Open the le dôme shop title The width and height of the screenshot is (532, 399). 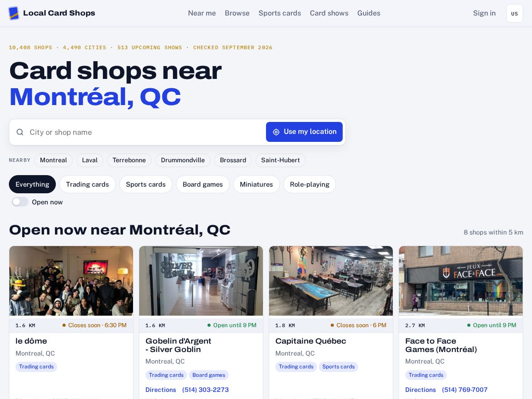(x=31, y=341)
